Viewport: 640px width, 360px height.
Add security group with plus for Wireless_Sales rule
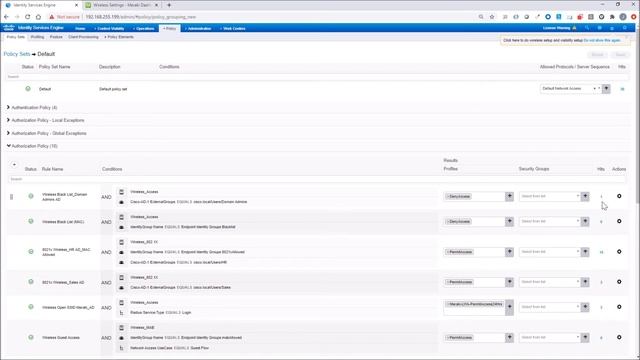click(585, 282)
